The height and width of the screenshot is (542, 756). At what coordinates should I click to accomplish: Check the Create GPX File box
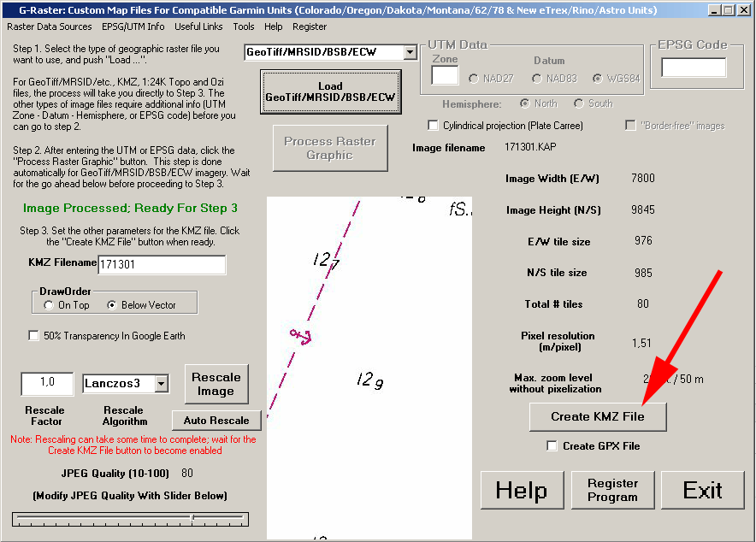click(552, 445)
